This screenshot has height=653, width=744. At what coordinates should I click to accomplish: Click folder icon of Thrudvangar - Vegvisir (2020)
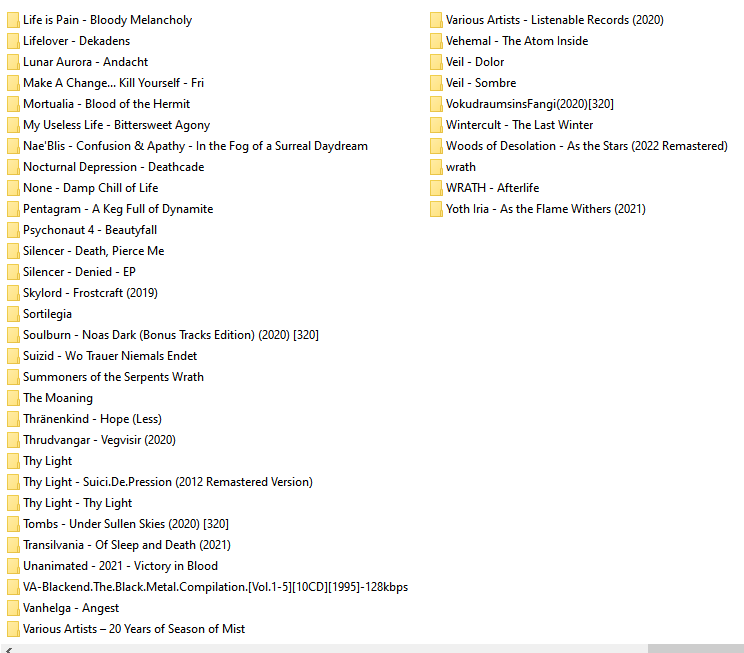[x=13, y=440]
